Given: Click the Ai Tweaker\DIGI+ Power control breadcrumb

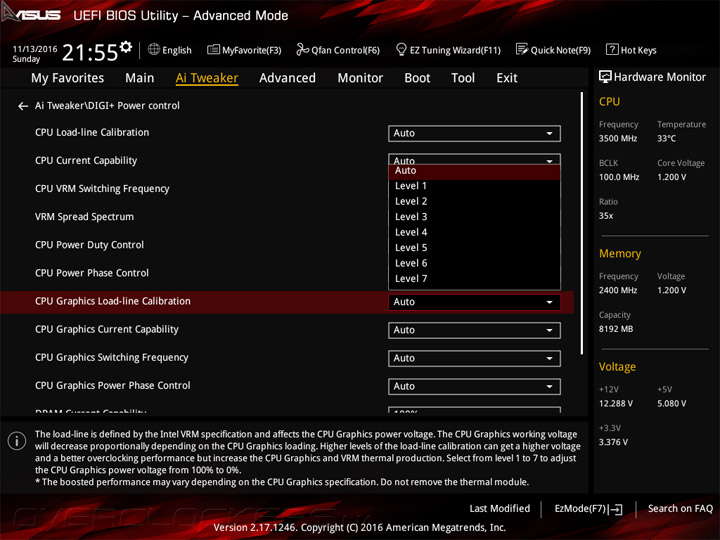Looking at the screenshot, I should tap(107, 106).
